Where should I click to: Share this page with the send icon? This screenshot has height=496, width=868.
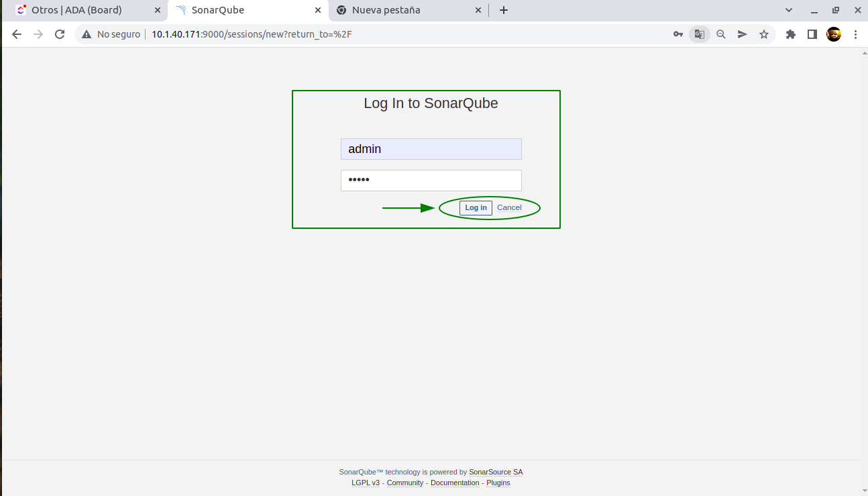click(743, 34)
